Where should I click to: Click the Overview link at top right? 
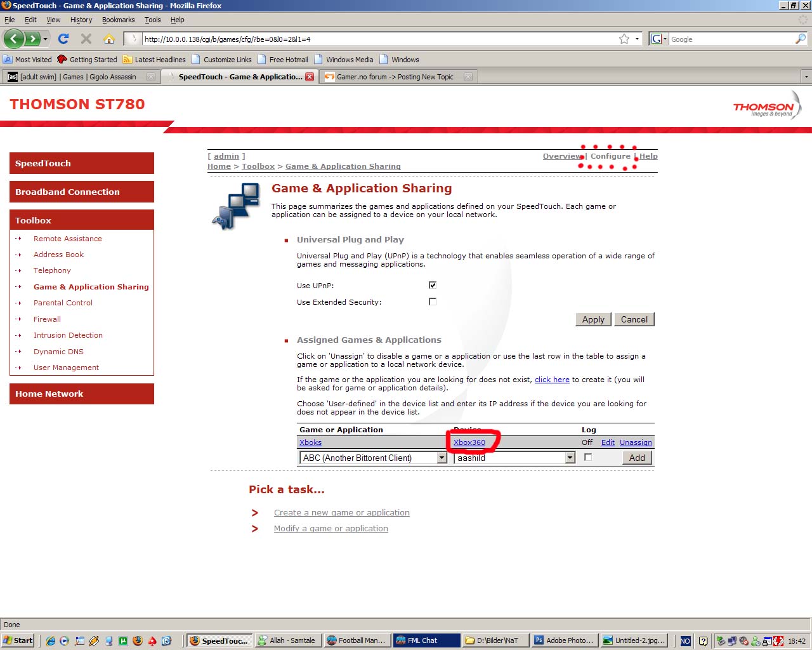point(563,156)
